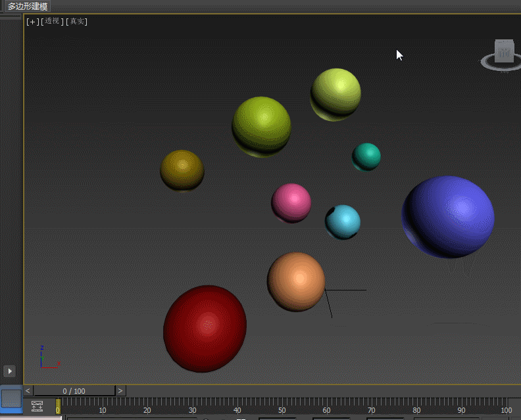Click the play arrow button on left panel
The width and height of the screenshot is (521, 420).
click(9, 371)
